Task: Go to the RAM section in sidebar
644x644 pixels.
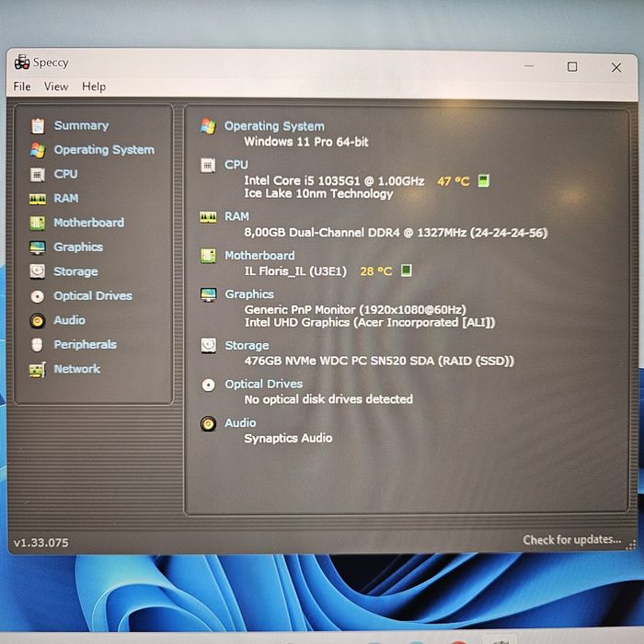Action: [x=66, y=199]
